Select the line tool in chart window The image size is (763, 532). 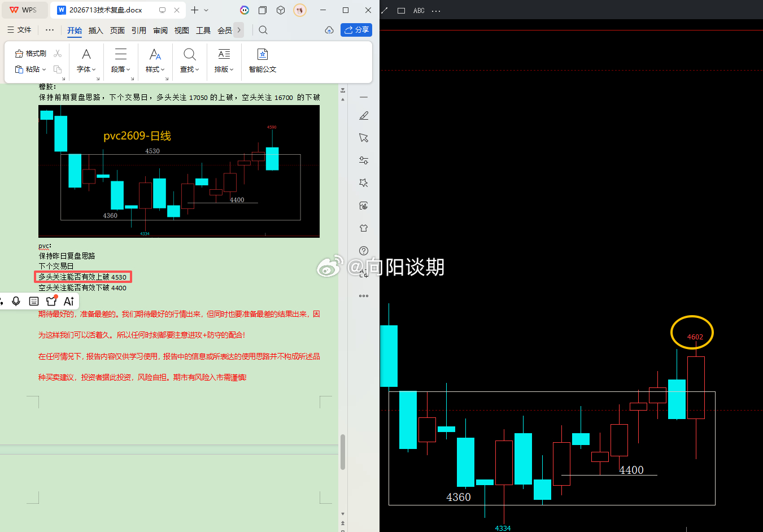coord(385,11)
